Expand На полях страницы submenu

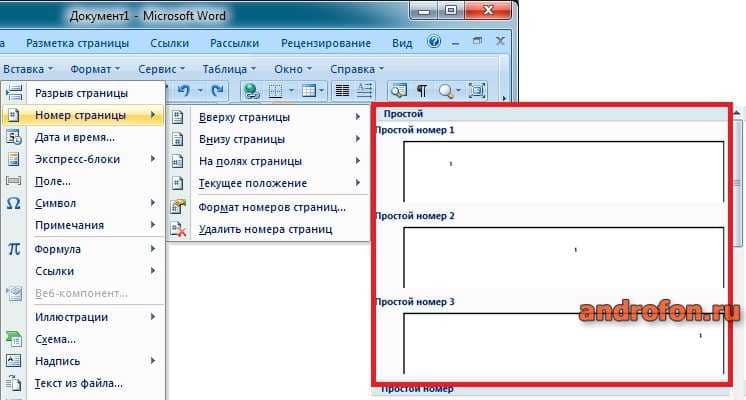pyautogui.click(x=269, y=161)
